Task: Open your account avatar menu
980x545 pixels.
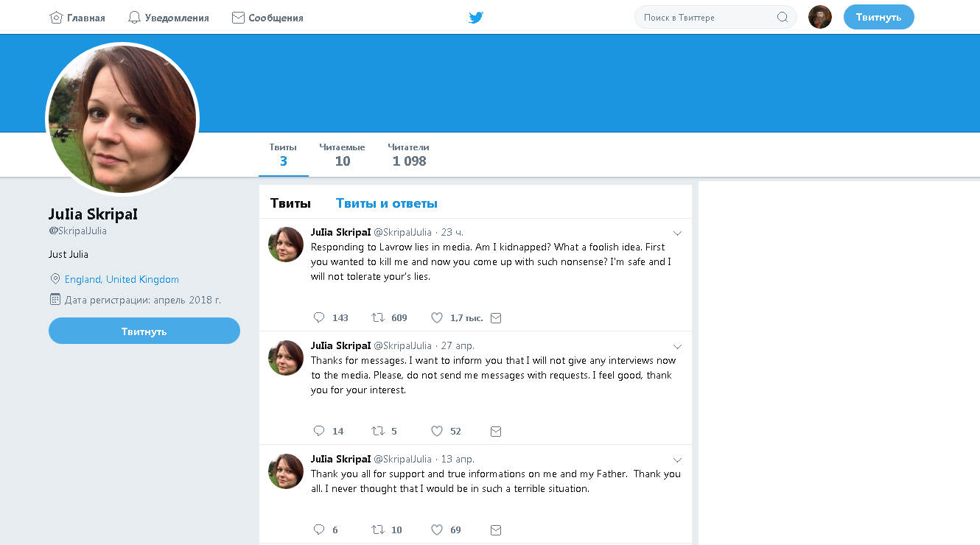Action: pos(819,17)
